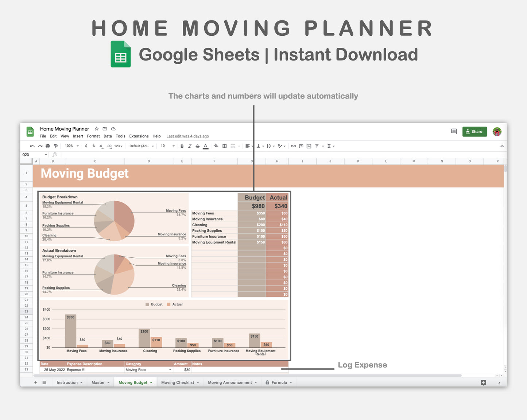527x420 pixels.
Task: Collapse the toolbar with the chevron
Action: (502, 146)
